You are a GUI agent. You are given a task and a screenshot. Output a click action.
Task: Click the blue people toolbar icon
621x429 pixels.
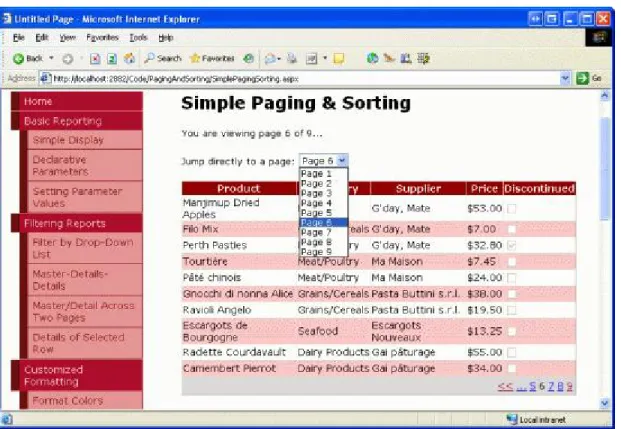(406, 59)
